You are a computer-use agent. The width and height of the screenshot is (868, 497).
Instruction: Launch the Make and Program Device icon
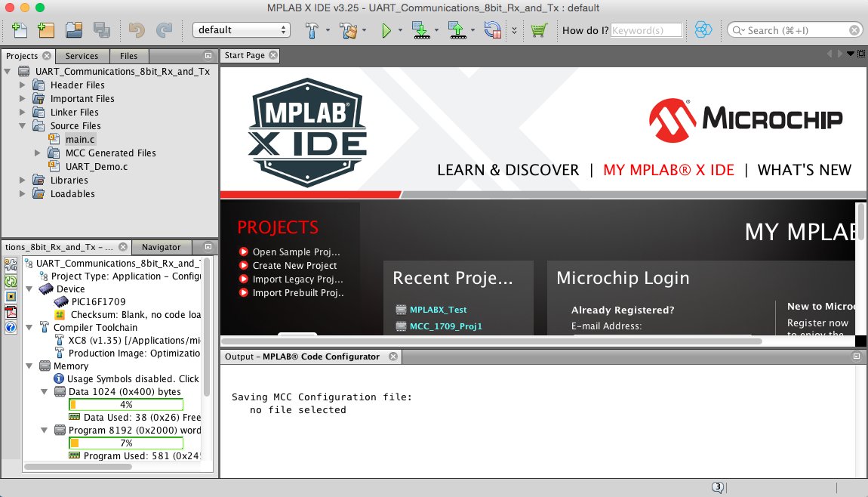420,29
